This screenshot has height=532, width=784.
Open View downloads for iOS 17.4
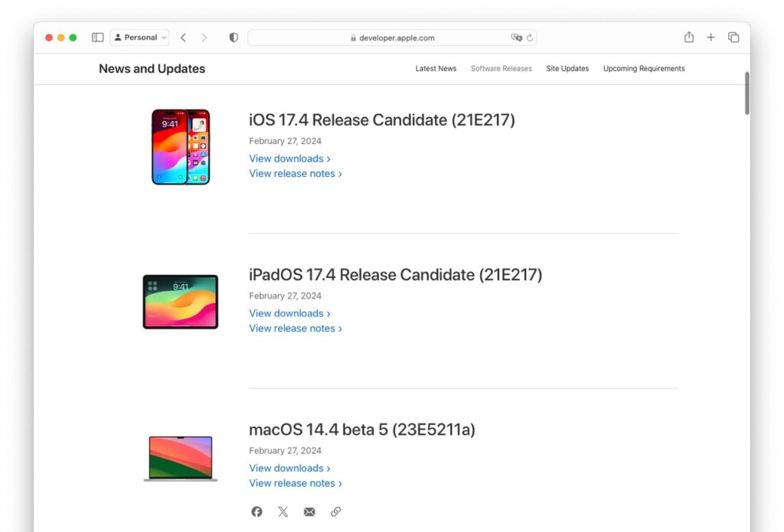(289, 158)
